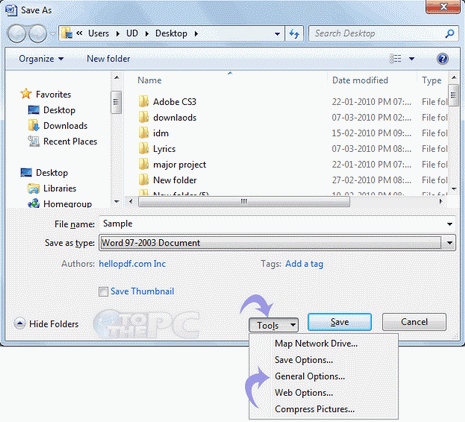Click the Adobe CS3 folder icon
The image size is (465, 422).
(x=144, y=101)
